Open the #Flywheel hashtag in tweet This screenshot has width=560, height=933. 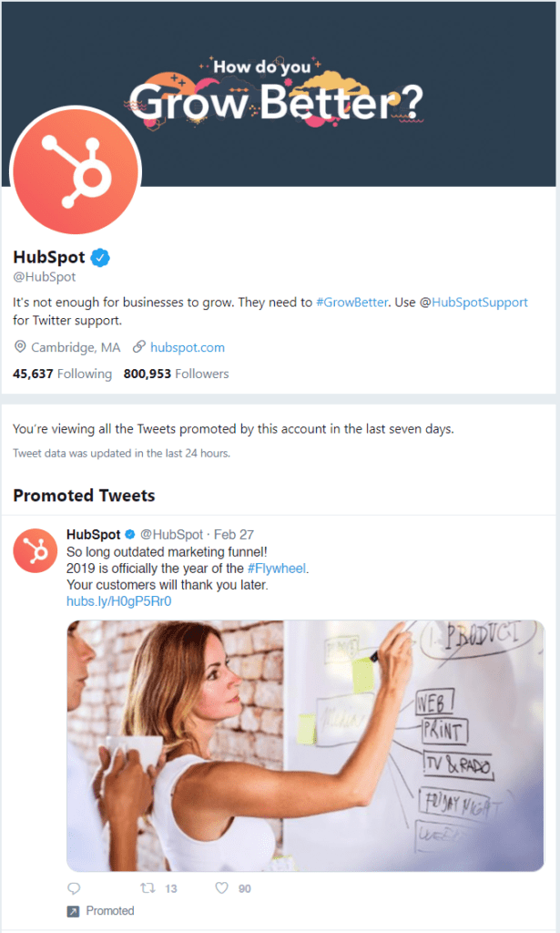277,569
